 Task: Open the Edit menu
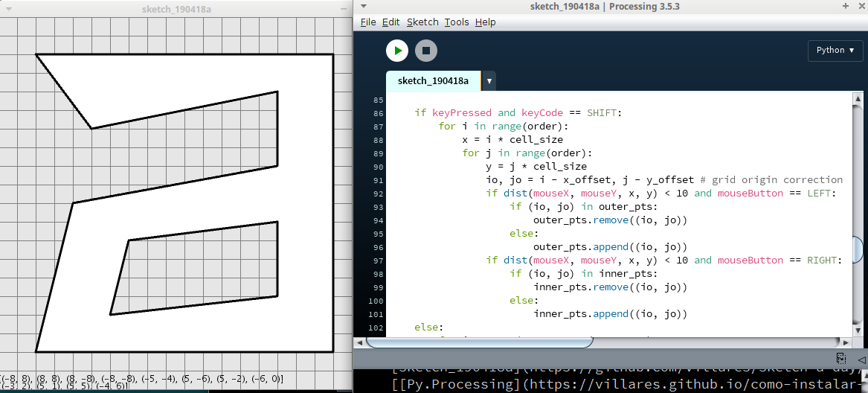(x=390, y=22)
